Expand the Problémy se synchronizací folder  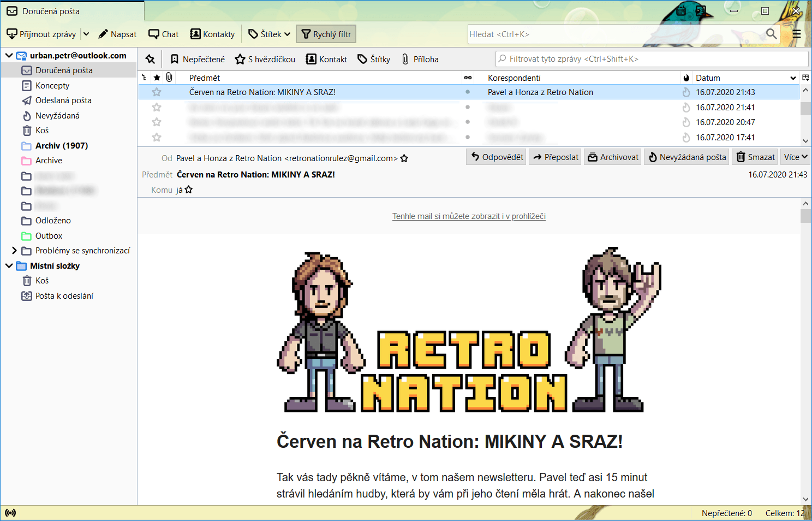pyautogui.click(x=14, y=251)
